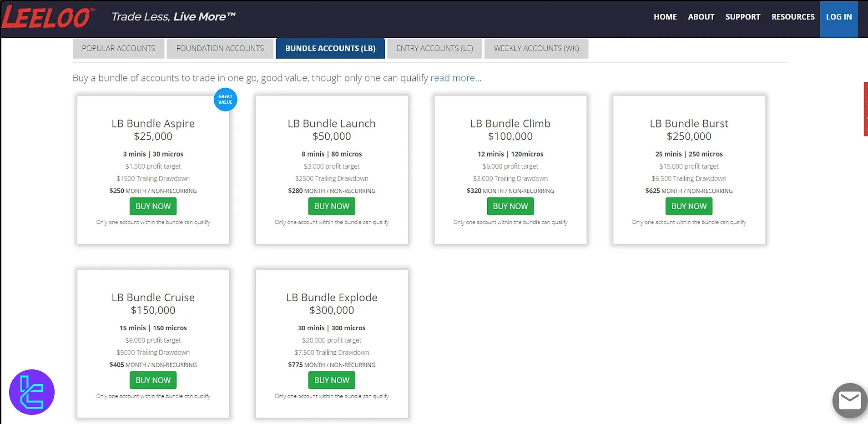
Task: Click the Great Value badge
Action: tap(225, 99)
